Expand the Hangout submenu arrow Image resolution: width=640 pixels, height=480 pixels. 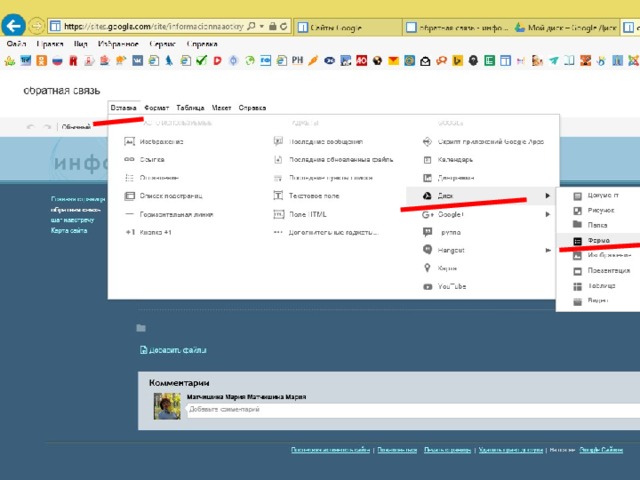click(547, 250)
